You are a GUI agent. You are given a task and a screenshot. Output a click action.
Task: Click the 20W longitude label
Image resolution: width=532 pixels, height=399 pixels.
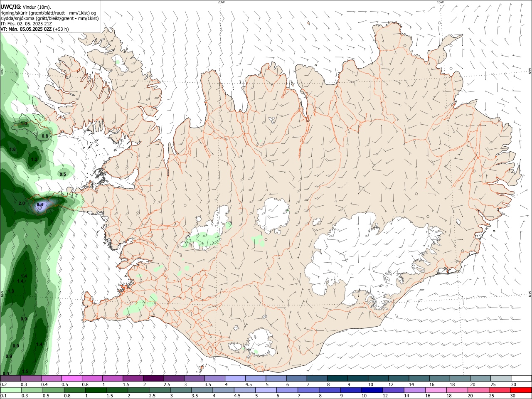pos(221,2)
